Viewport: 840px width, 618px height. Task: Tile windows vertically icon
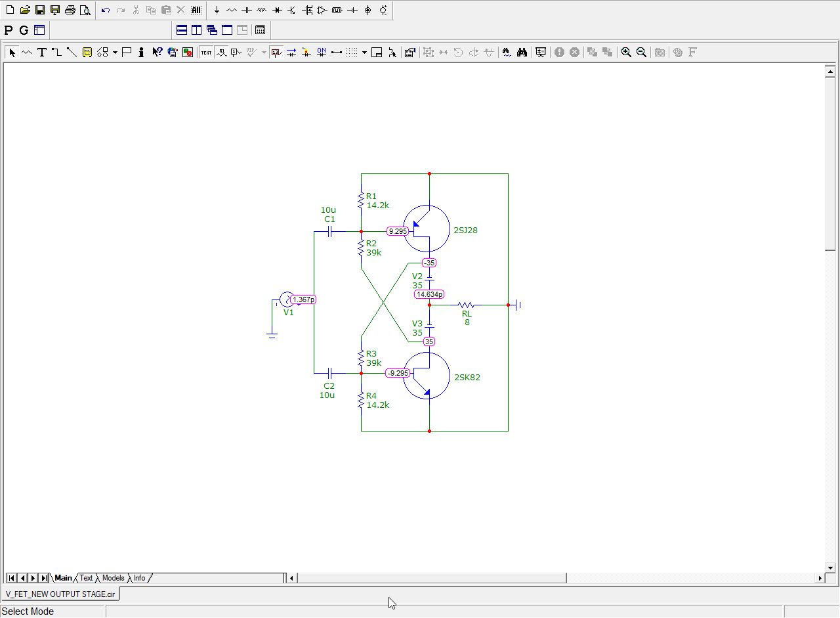pos(196,30)
